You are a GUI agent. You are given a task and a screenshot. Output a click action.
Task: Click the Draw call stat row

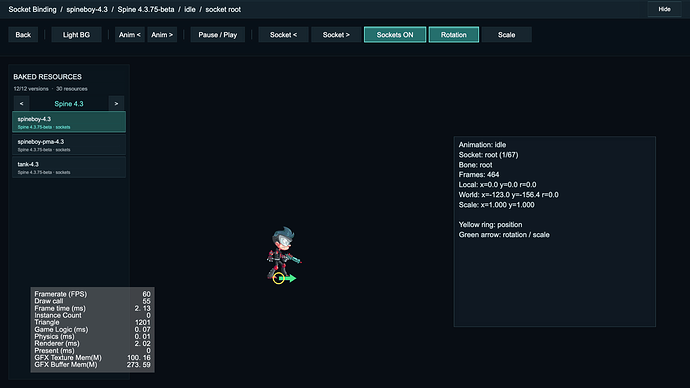point(92,301)
